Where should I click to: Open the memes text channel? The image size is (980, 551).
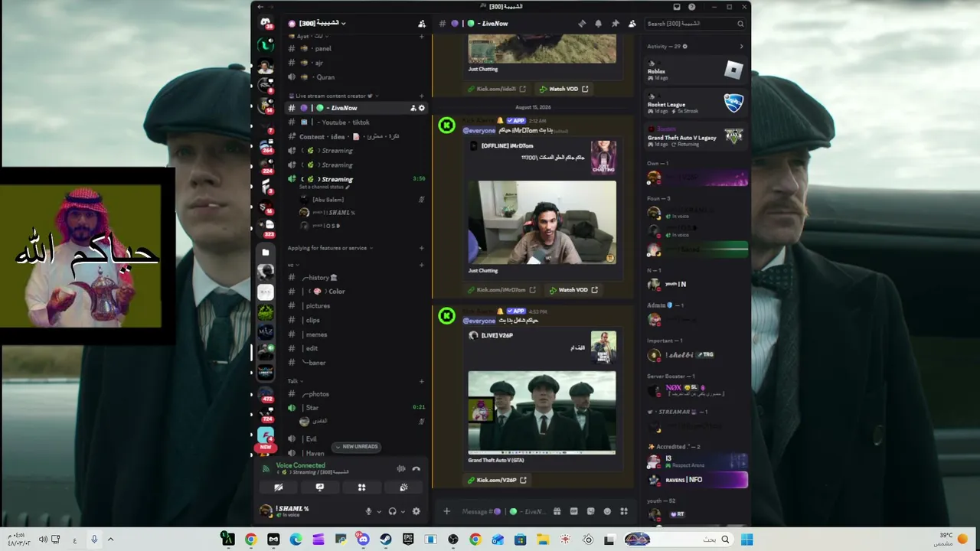(355, 334)
